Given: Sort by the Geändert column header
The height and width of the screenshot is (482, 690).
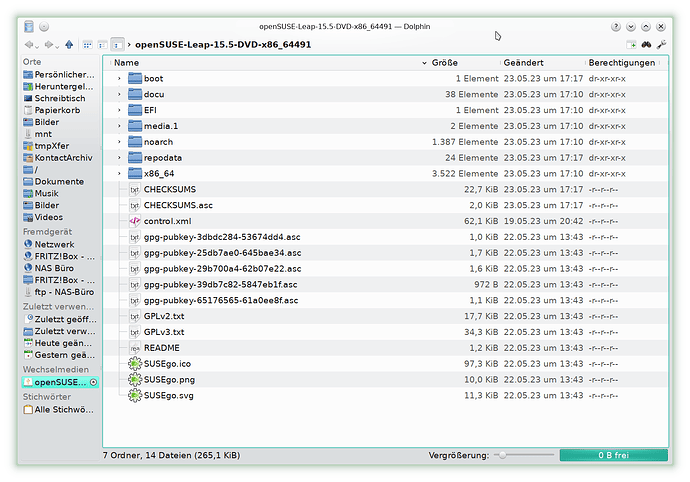Looking at the screenshot, I should coord(543,63).
